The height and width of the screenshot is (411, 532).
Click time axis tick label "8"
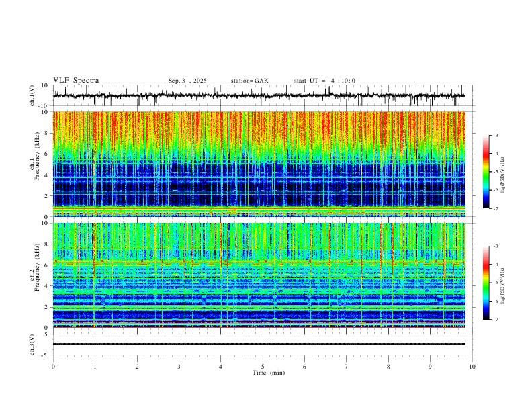(388, 367)
